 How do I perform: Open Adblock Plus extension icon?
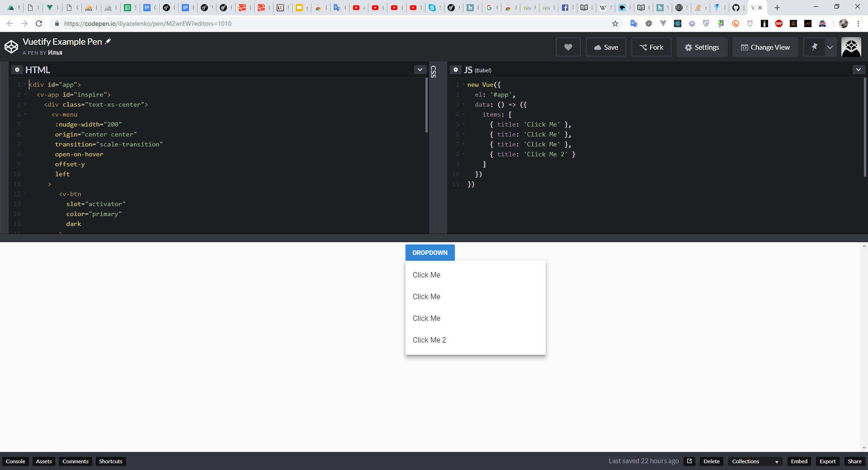click(779, 23)
